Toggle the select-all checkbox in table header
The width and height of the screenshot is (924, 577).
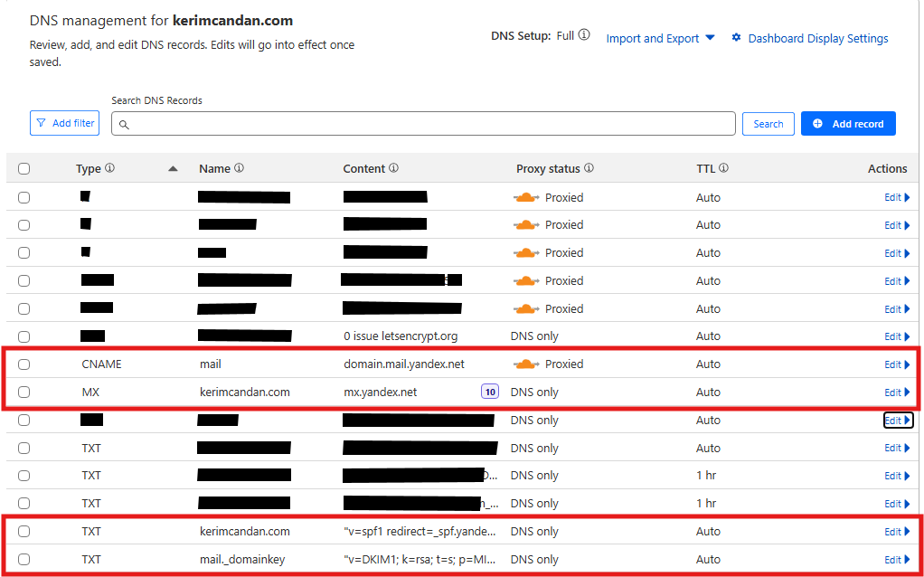[24, 168]
